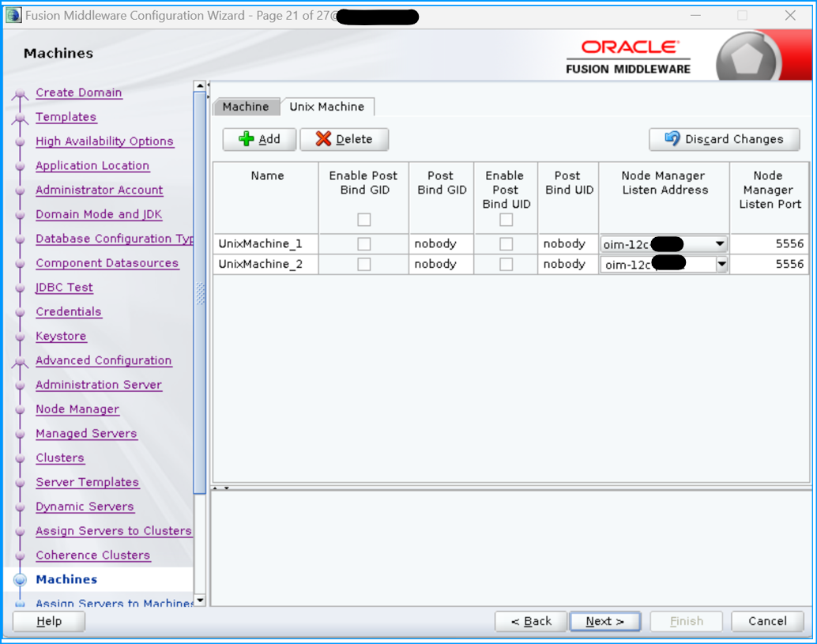Enable Post Bind GID for UnixMachine_1

click(364, 244)
